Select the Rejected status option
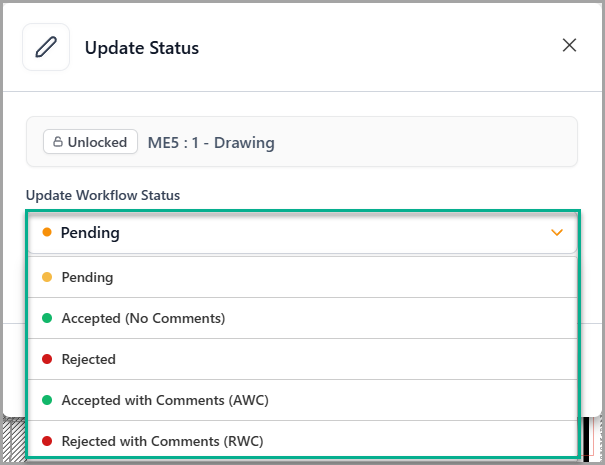The image size is (605, 465). [x=89, y=359]
